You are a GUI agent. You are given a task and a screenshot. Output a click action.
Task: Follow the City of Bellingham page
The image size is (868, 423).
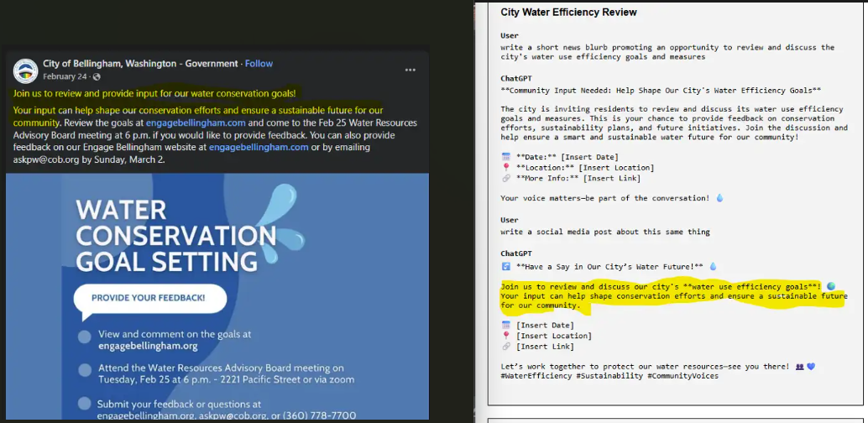pos(259,64)
